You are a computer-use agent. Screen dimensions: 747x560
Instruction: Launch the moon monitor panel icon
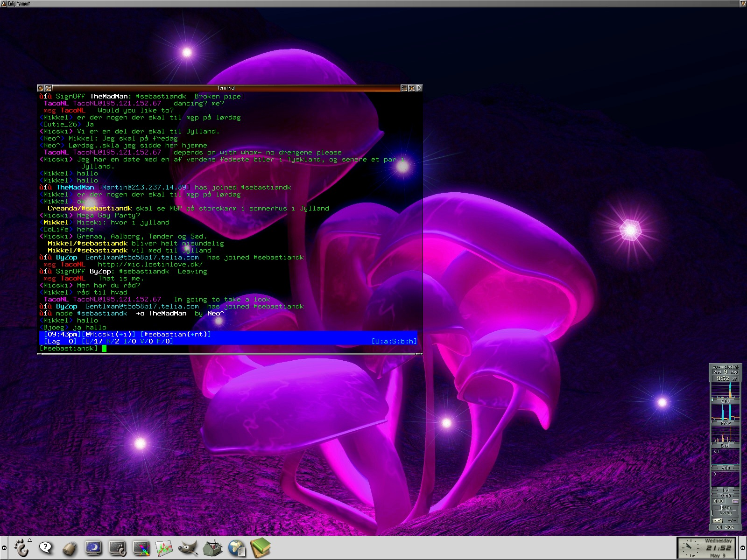(x=93, y=548)
